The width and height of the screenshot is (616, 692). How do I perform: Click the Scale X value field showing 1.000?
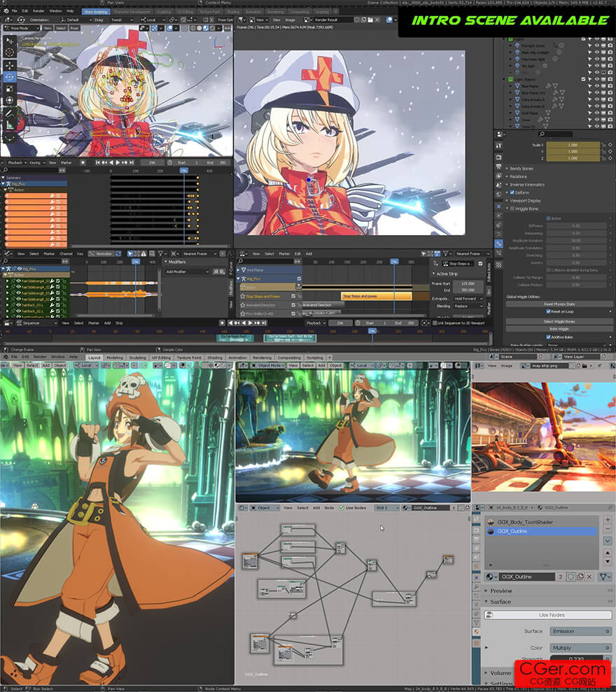tap(573, 145)
